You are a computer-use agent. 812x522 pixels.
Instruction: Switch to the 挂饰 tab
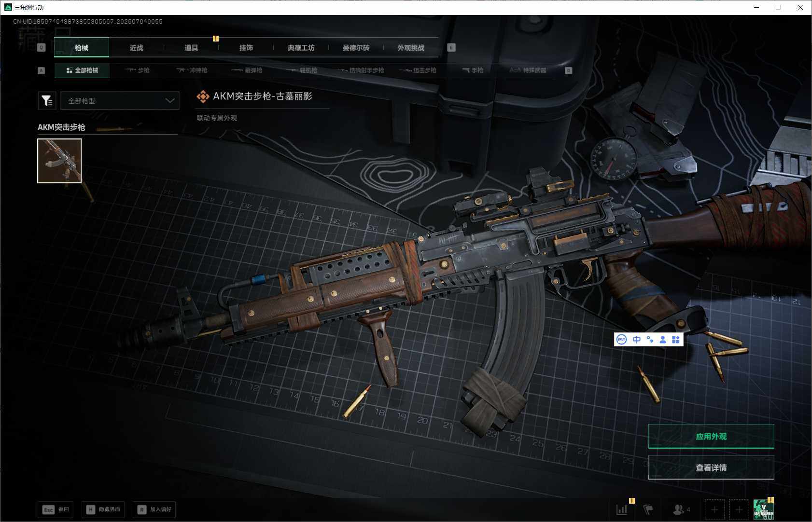tap(246, 48)
